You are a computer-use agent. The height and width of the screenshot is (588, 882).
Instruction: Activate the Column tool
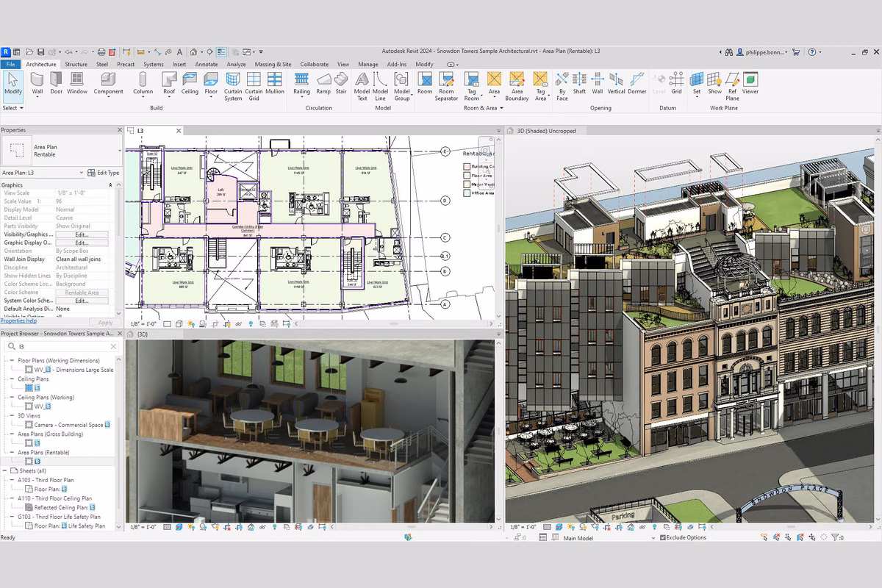pos(143,84)
